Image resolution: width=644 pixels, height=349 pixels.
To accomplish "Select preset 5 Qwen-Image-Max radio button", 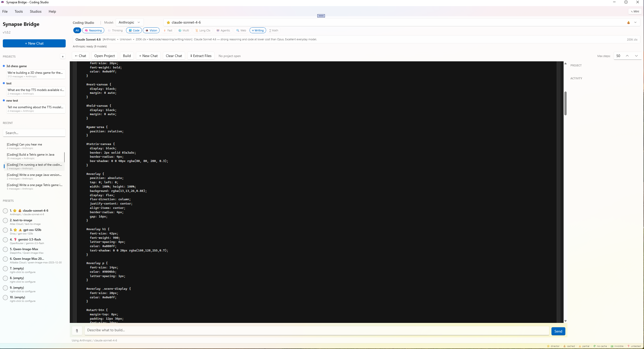I will (5, 249).
